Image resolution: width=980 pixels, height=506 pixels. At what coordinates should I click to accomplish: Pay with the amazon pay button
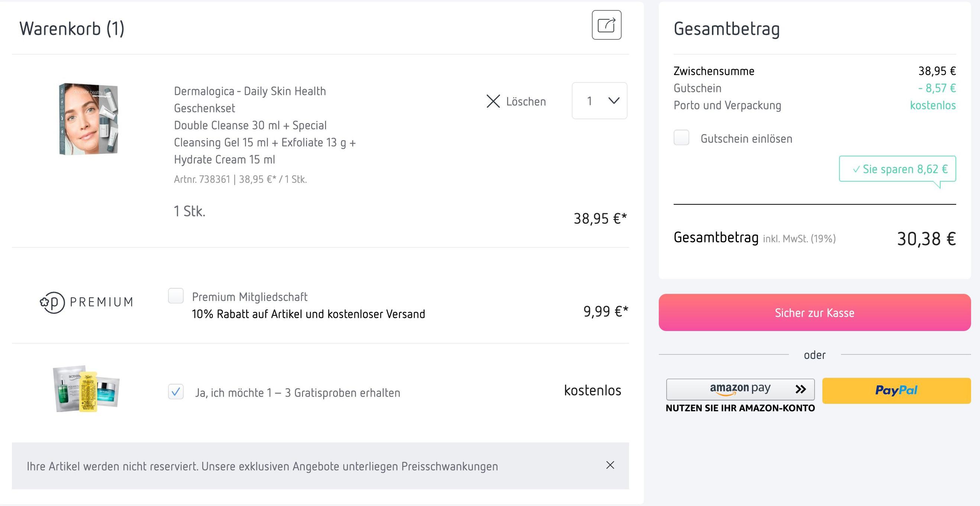coord(740,389)
